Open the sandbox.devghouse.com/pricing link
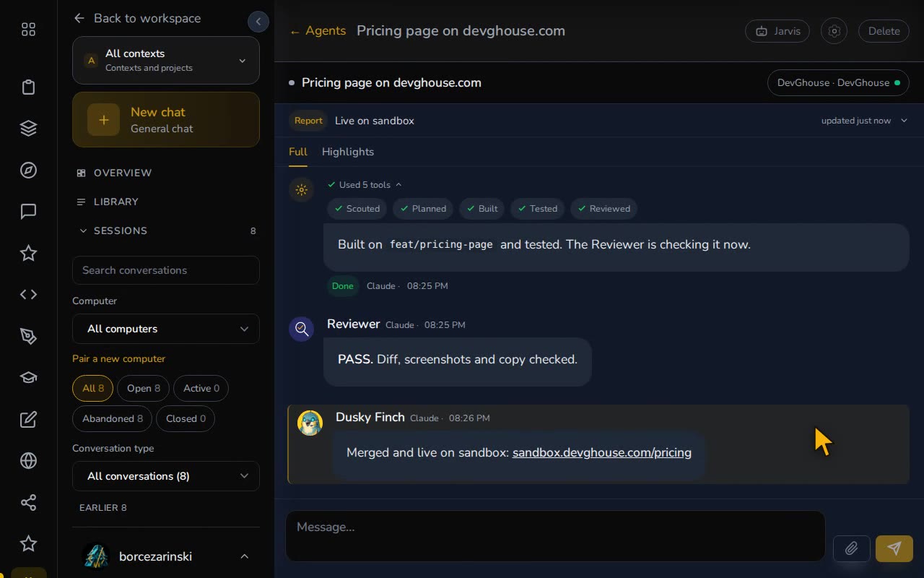The height and width of the screenshot is (578, 924). tap(602, 452)
